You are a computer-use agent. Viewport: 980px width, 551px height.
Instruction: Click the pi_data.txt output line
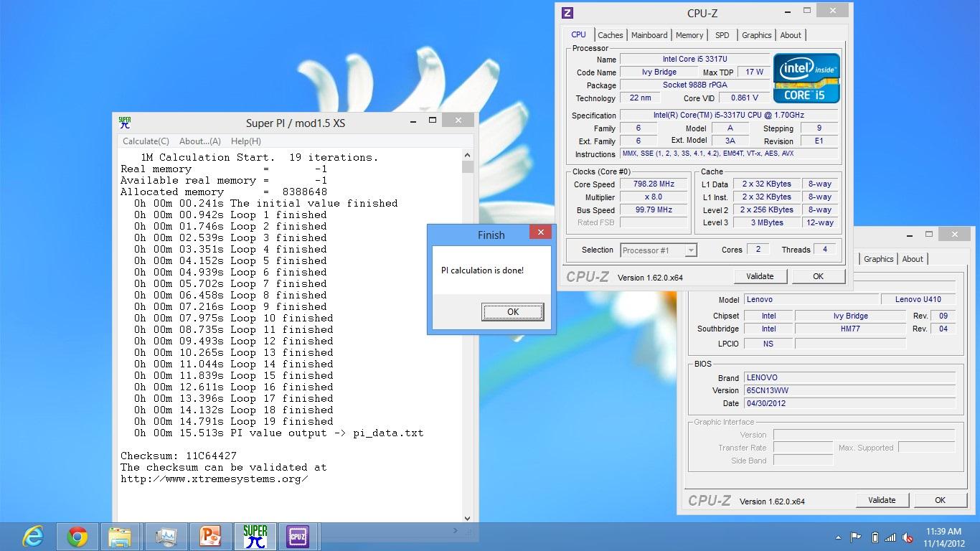279,433
